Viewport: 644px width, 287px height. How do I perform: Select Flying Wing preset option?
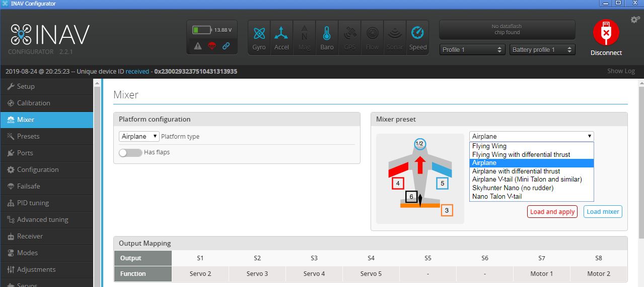[x=532, y=146]
